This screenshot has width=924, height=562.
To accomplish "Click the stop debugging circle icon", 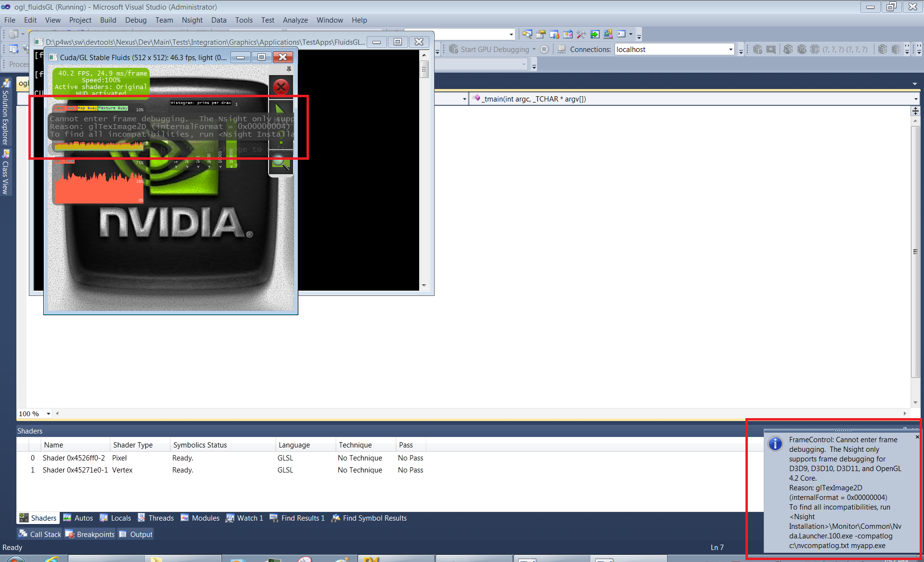I will [544, 49].
